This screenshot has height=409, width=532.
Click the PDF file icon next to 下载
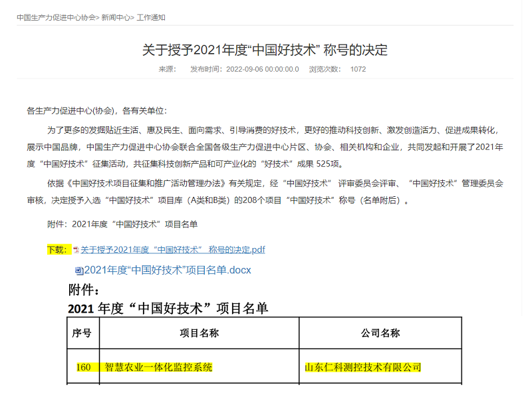[x=76, y=250]
